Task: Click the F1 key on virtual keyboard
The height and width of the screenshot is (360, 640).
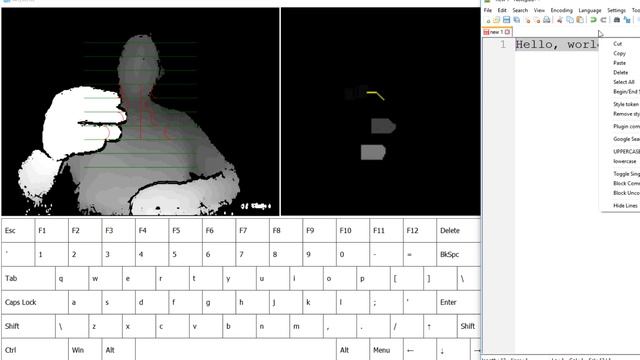Action: point(51,231)
